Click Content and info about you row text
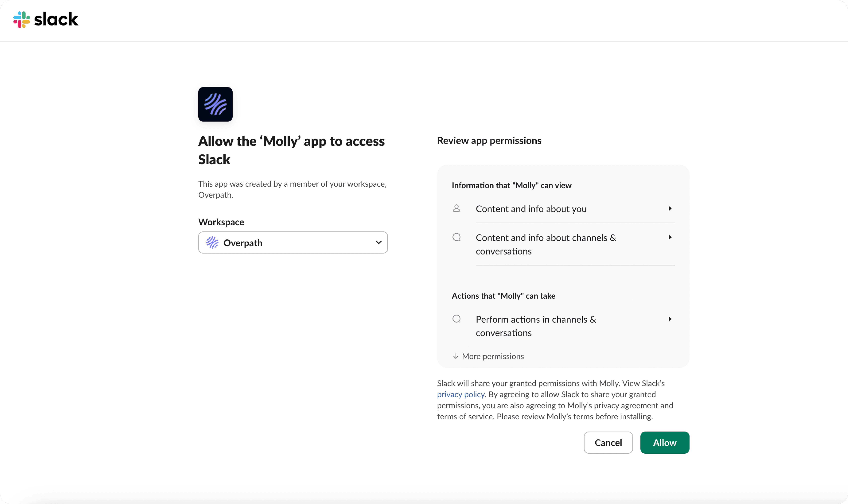 [x=531, y=209]
